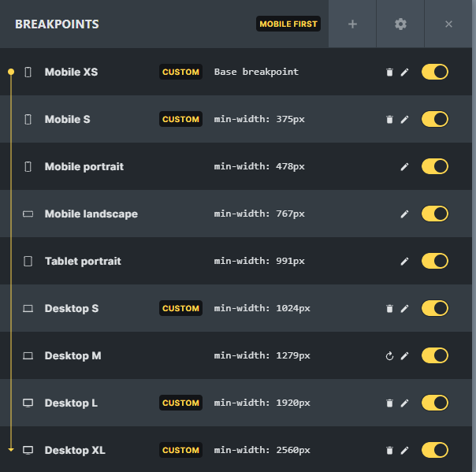
Task: Click the CUSTOM badge on Desktop S
Action: point(180,308)
